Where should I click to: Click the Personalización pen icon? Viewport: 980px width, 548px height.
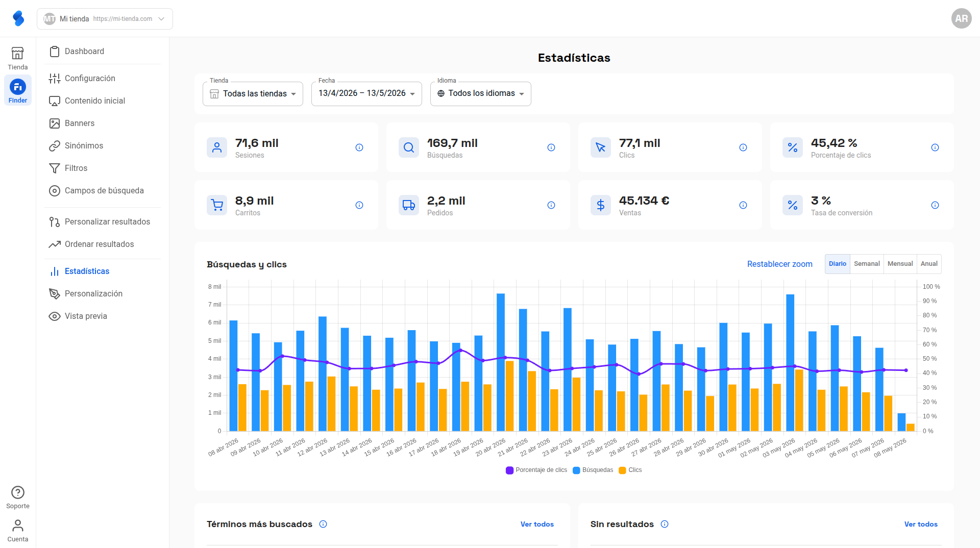click(55, 294)
